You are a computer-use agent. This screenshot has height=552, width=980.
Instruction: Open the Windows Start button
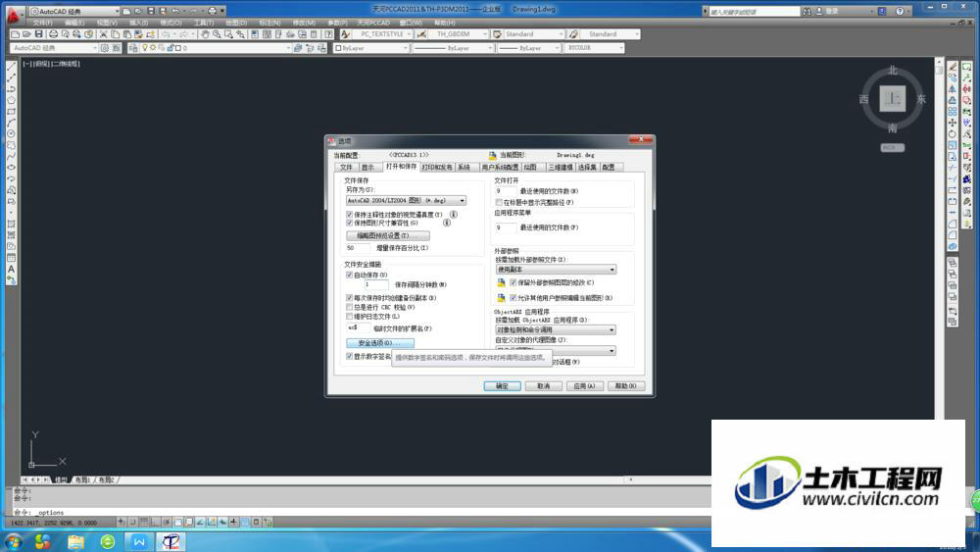click(13, 541)
